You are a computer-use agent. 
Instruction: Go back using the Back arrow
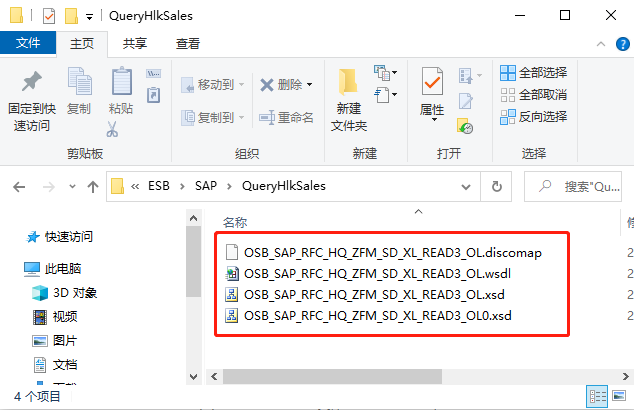pos(19,187)
